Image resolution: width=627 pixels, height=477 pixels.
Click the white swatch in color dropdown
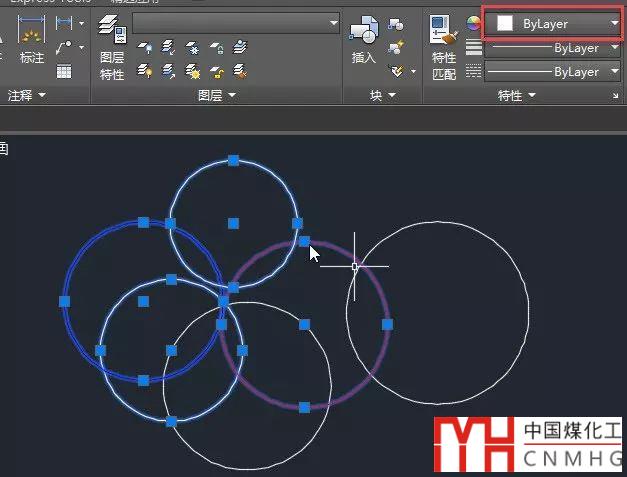click(x=506, y=23)
